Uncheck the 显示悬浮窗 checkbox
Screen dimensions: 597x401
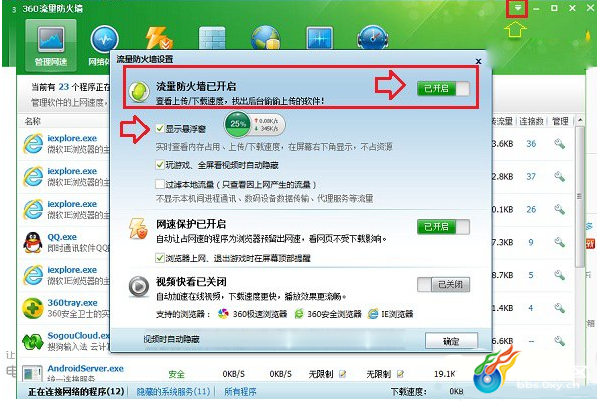point(160,129)
